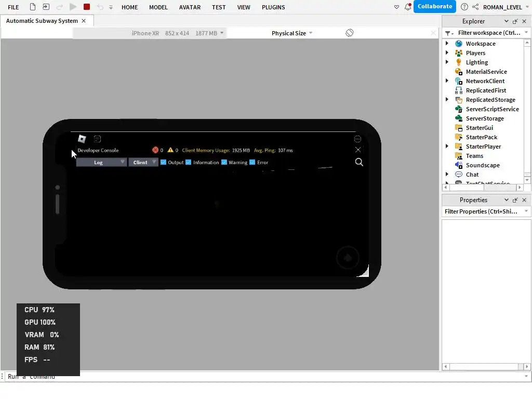
Task: Open the ROMAN_LEVEL account dropdown
Action: point(527,7)
